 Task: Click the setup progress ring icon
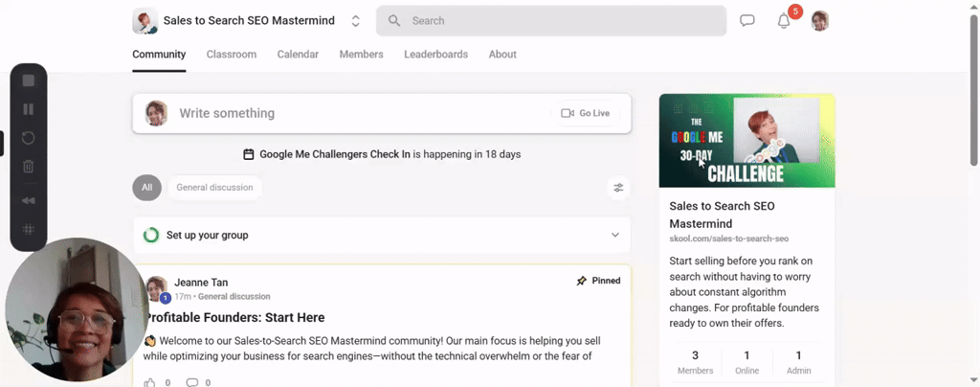coord(150,235)
